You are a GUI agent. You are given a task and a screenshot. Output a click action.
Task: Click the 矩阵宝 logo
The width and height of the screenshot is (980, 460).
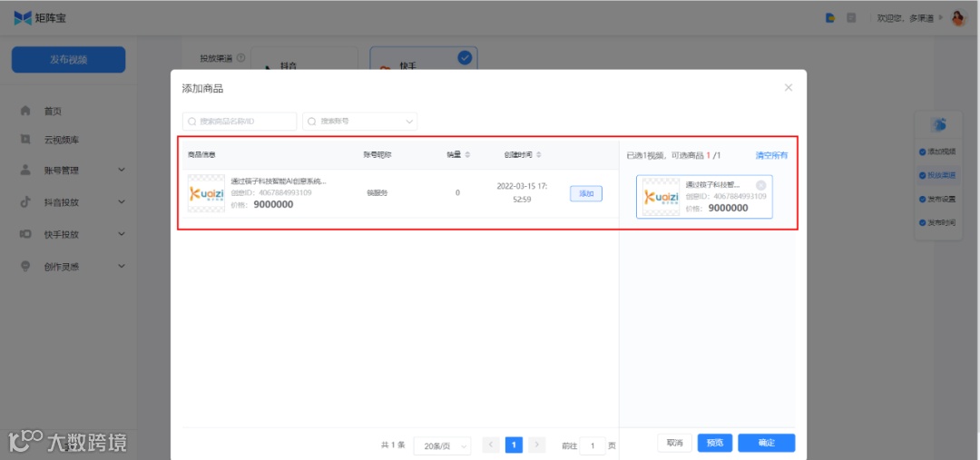(x=40, y=18)
